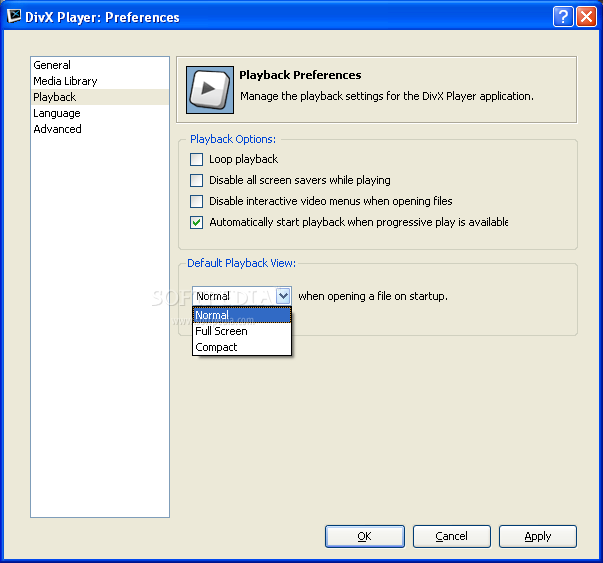Close the Preferences dialog window
Image resolution: width=603 pixels, height=563 pixels.
click(x=586, y=17)
